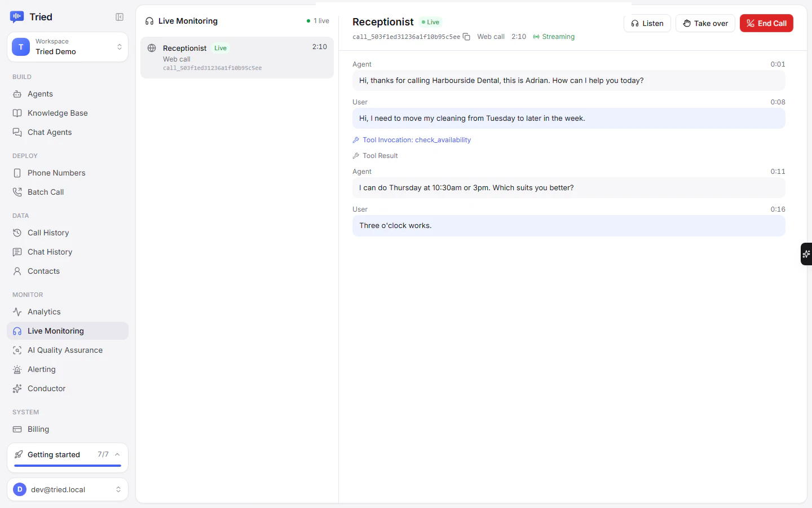Image resolution: width=812 pixels, height=508 pixels.
Task: Click the '1 live' counter
Action: tap(318, 21)
